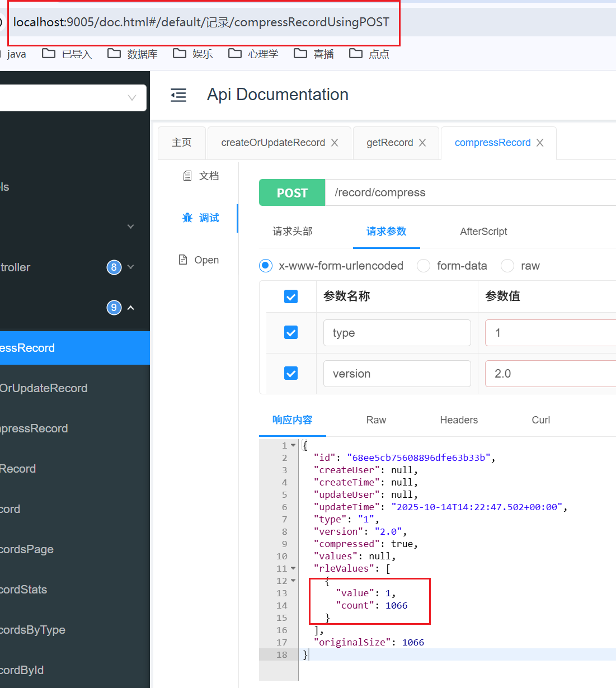Click the updateTime value in response
This screenshot has height=688, width=616.
[477, 507]
